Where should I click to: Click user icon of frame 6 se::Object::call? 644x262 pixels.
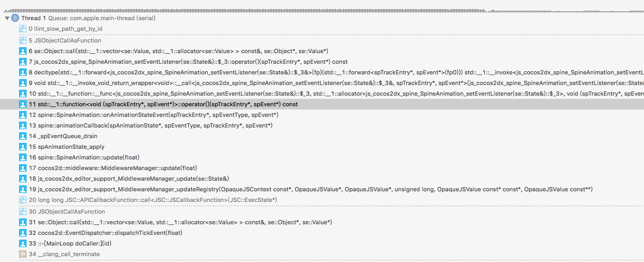click(x=23, y=51)
